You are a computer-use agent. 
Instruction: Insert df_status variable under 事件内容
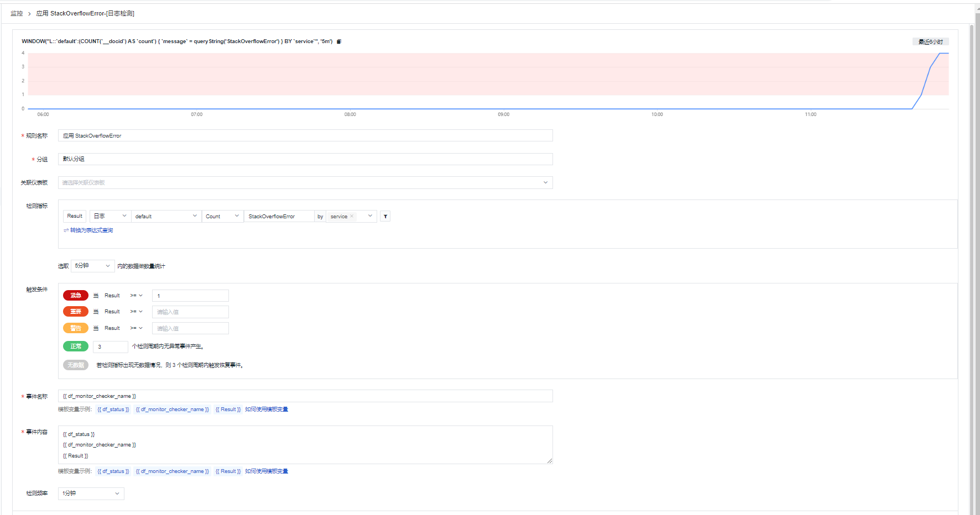click(113, 471)
